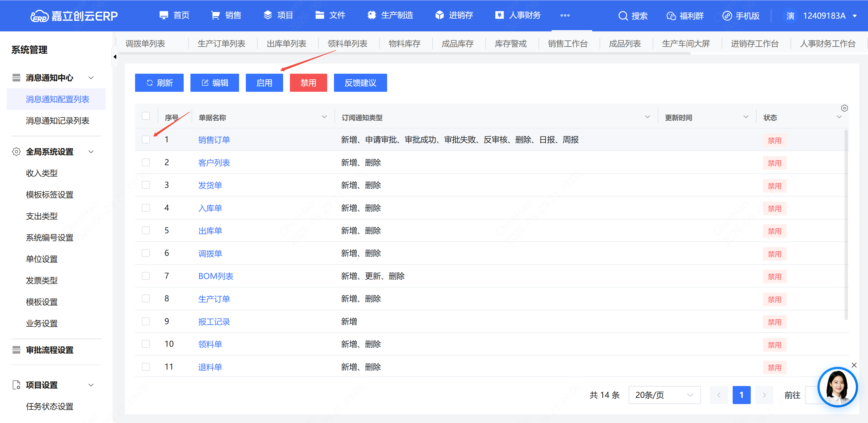This screenshot has height=423, width=868.
Task: Collapse the 项目设置 chevron
Action: tap(91, 385)
